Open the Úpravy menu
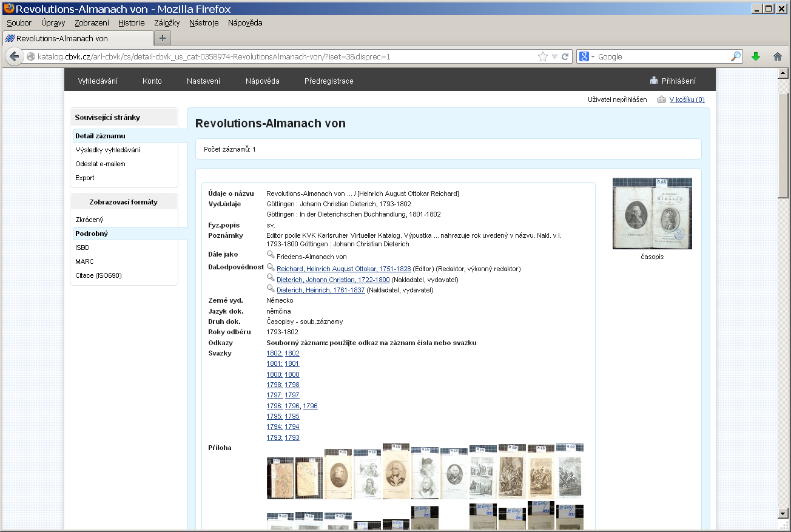791x532 pixels. click(53, 22)
